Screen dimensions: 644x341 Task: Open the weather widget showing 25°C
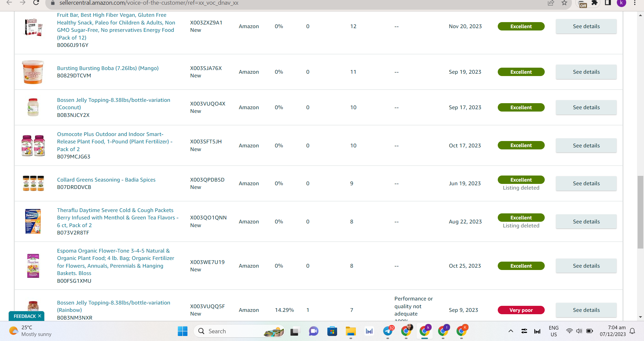[x=31, y=331]
